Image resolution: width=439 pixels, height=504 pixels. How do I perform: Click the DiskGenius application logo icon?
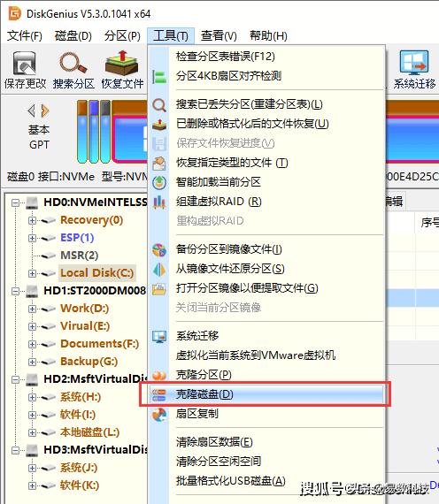(15, 14)
